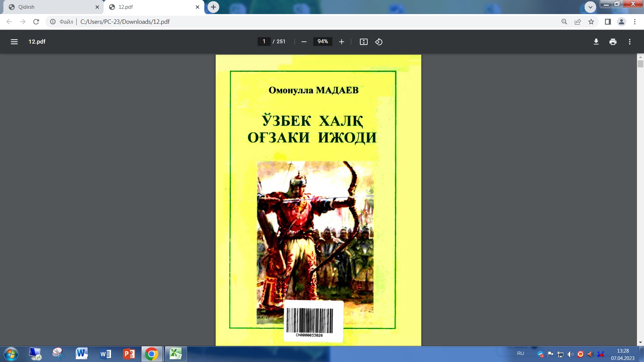Click the cover title line ЎЗБЕК ХАЛҚ
Screen dimensions: 644x362
[312, 121]
